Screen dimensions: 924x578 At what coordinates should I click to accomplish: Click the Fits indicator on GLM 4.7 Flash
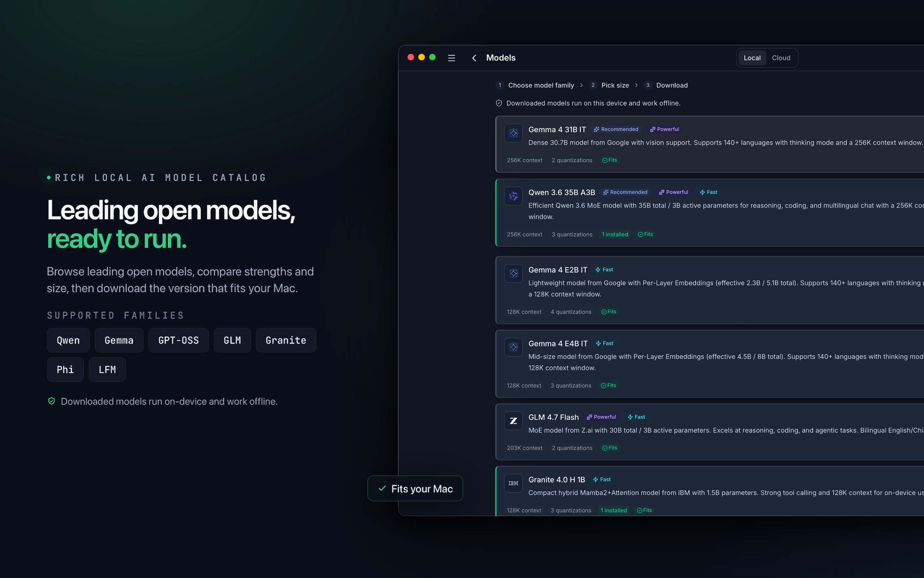[x=609, y=448]
